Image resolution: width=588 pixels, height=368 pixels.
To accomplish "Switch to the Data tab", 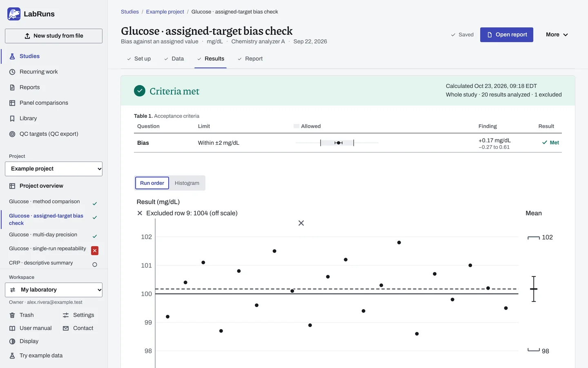I will pyautogui.click(x=174, y=59).
